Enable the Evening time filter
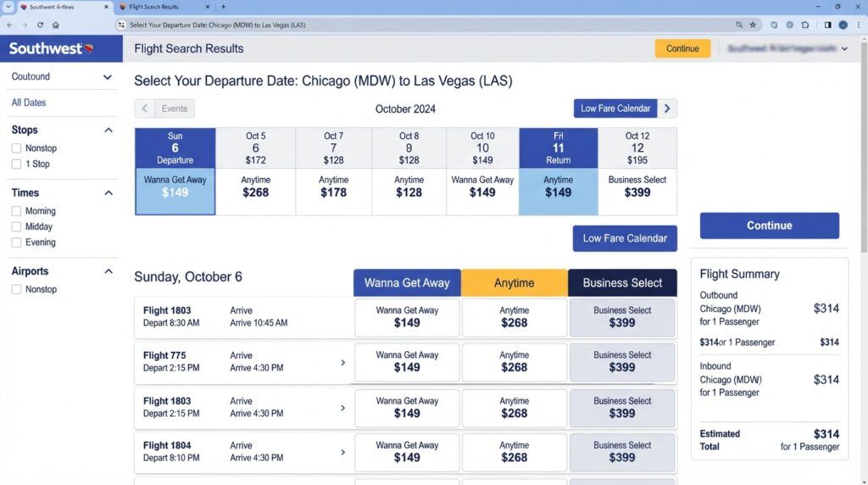This screenshot has height=485, width=868. tap(17, 242)
